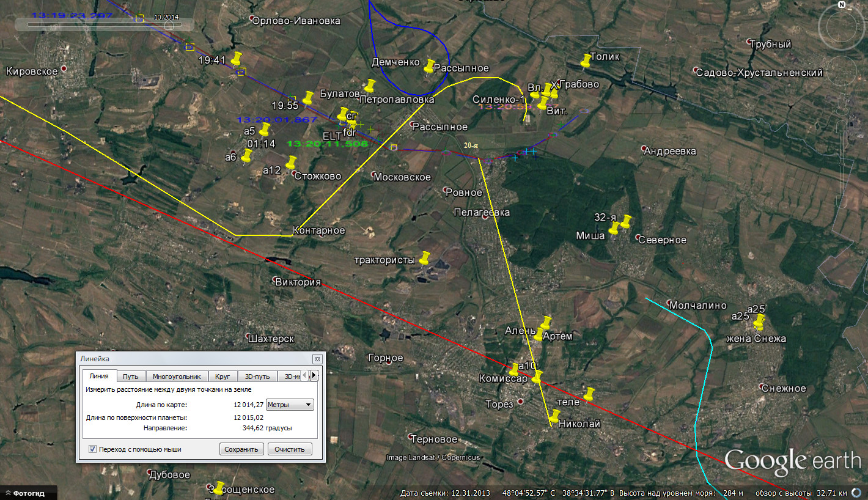Click the Вит. placemark pin

coord(542,103)
